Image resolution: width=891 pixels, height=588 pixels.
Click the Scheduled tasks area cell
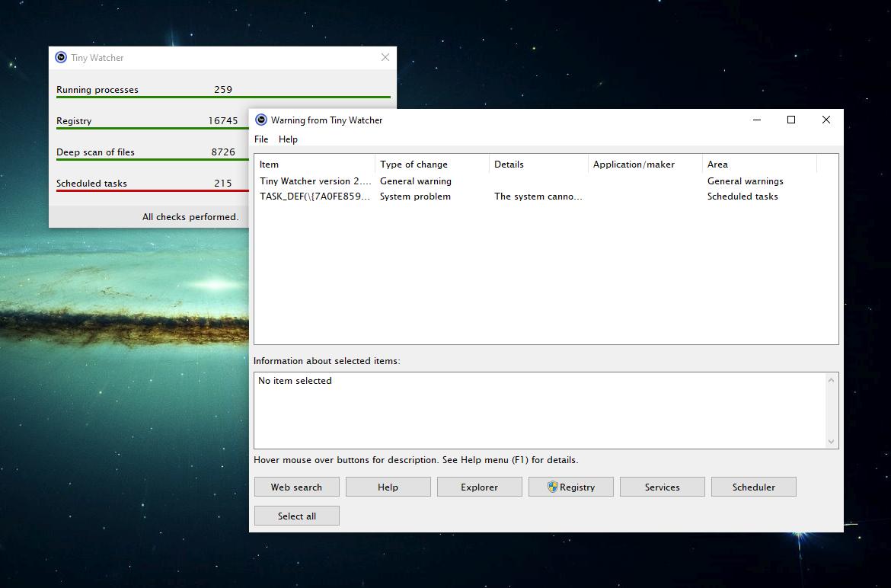(742, 197)
